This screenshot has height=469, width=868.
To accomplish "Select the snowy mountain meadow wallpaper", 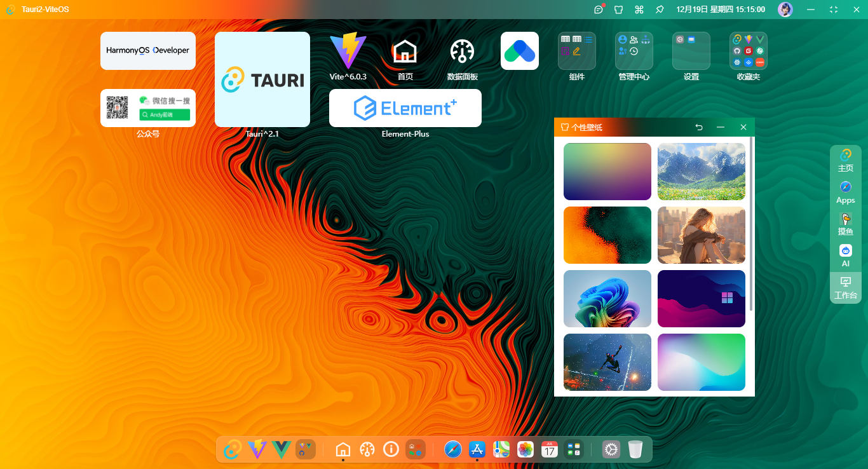I will pos(702,172).
